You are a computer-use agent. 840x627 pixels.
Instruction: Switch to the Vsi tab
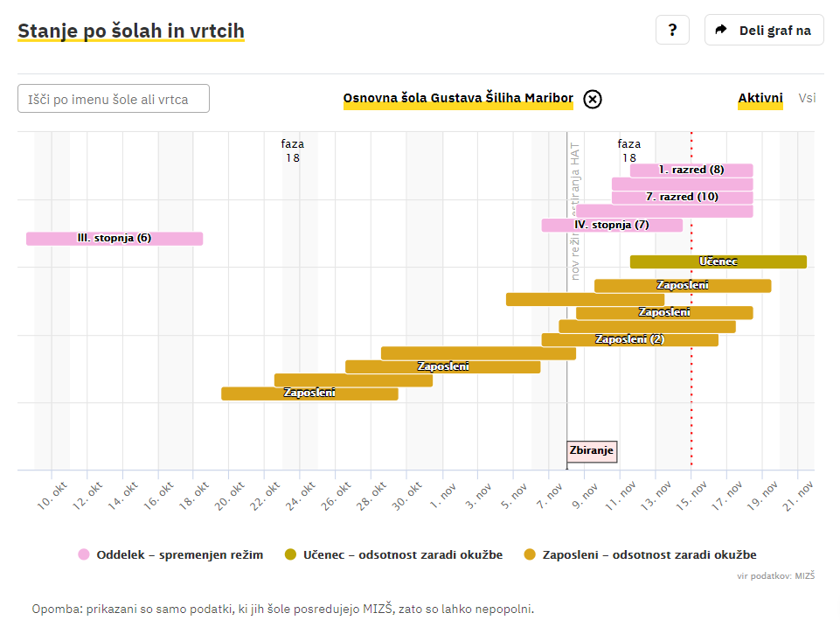807,98
